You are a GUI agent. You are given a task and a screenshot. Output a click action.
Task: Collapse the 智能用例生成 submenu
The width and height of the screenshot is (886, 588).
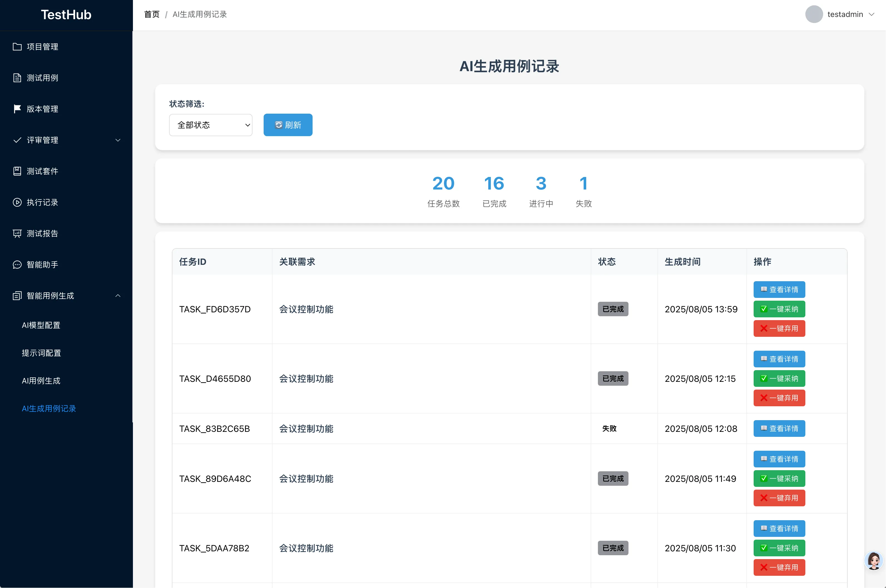[118, 295]
